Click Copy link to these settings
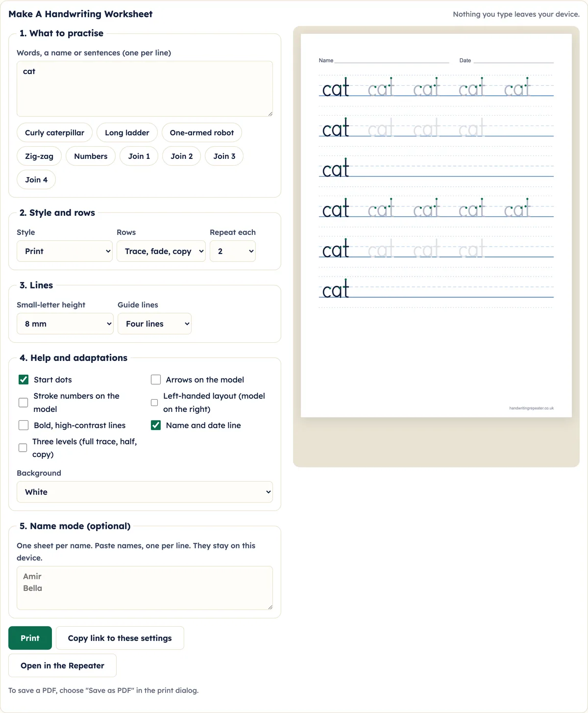 (120, 638)
